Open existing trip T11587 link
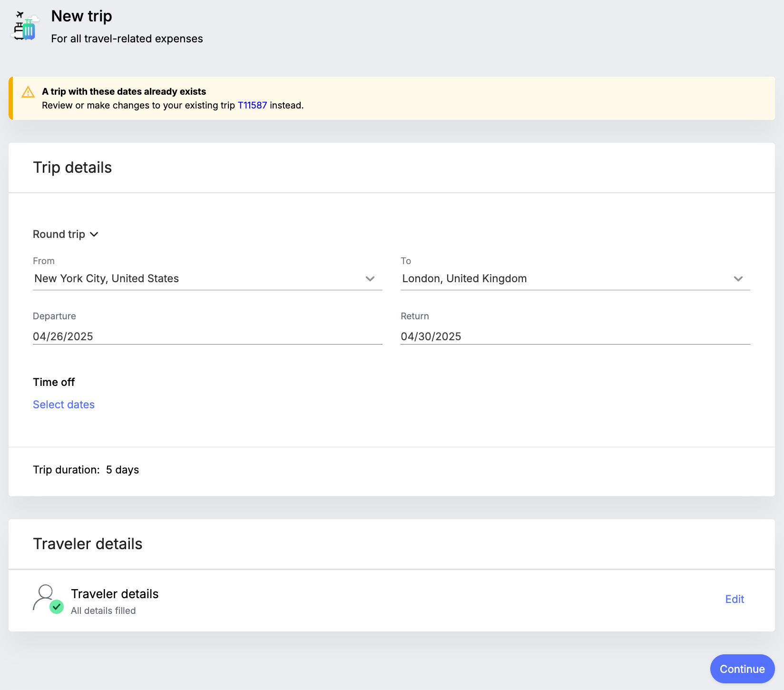 coord(252,105)
